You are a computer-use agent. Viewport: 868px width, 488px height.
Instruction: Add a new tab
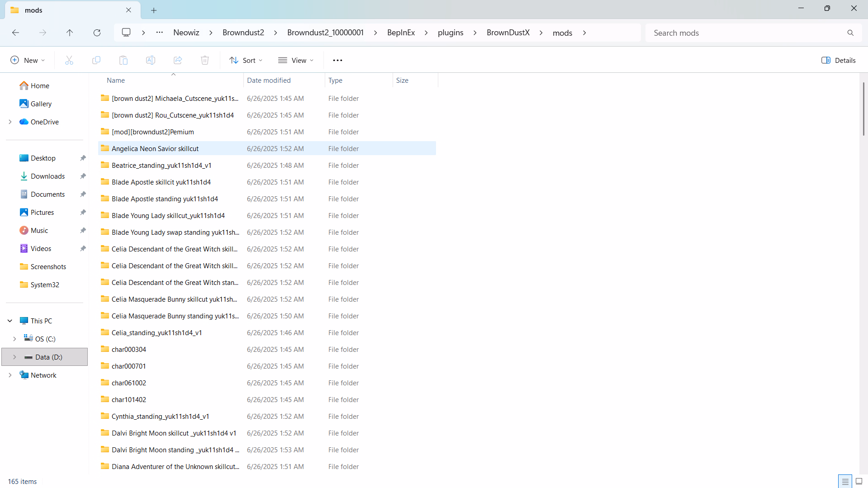point(154,10)
